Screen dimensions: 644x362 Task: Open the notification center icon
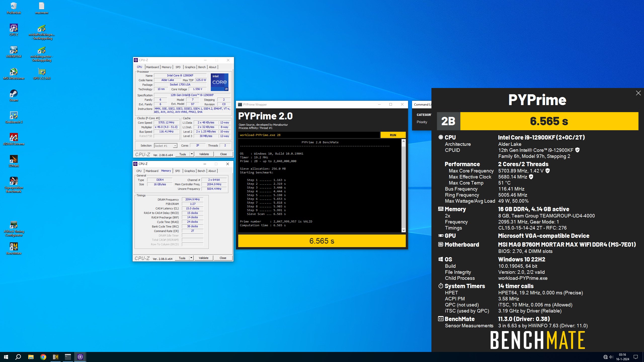636,357
